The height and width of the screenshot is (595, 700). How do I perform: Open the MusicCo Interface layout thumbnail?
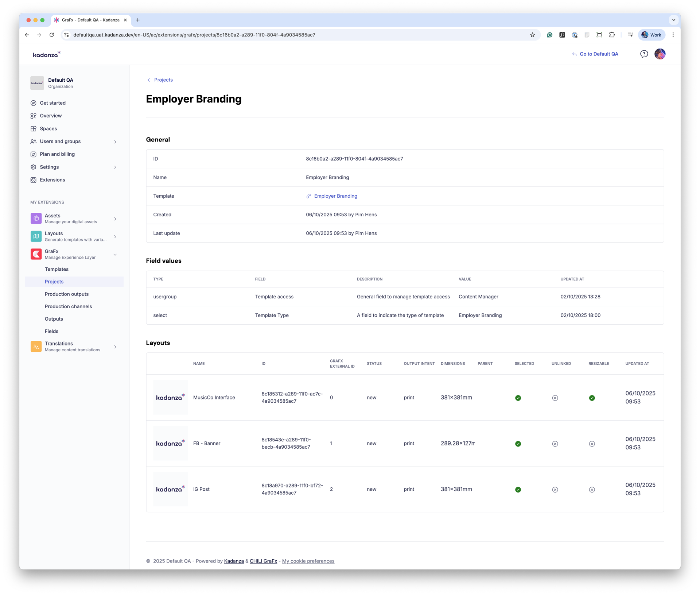(x=170, y=398)
